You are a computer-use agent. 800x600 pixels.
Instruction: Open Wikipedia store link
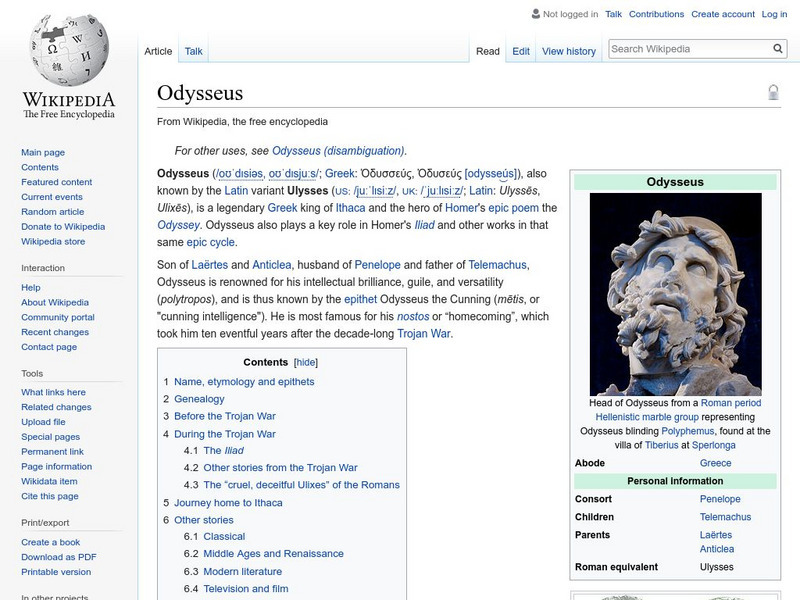click(53, 241)
